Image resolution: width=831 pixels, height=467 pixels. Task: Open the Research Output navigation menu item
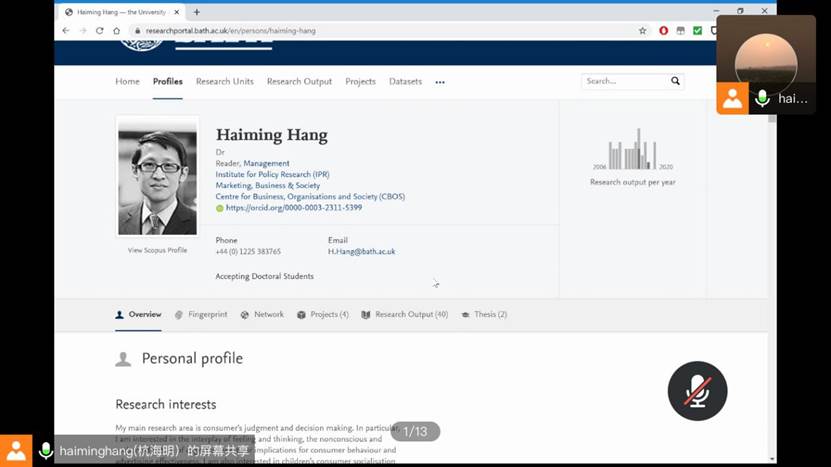[x=299, y=82]
